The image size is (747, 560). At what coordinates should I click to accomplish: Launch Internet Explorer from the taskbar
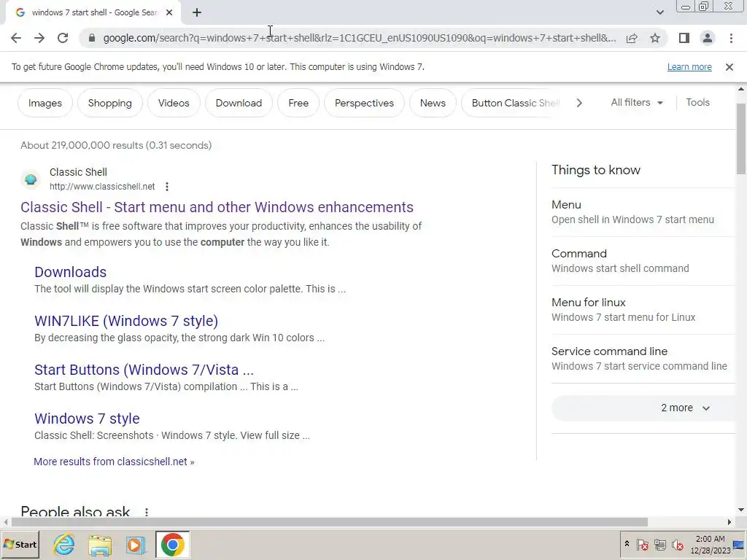(x=64, y=545)
